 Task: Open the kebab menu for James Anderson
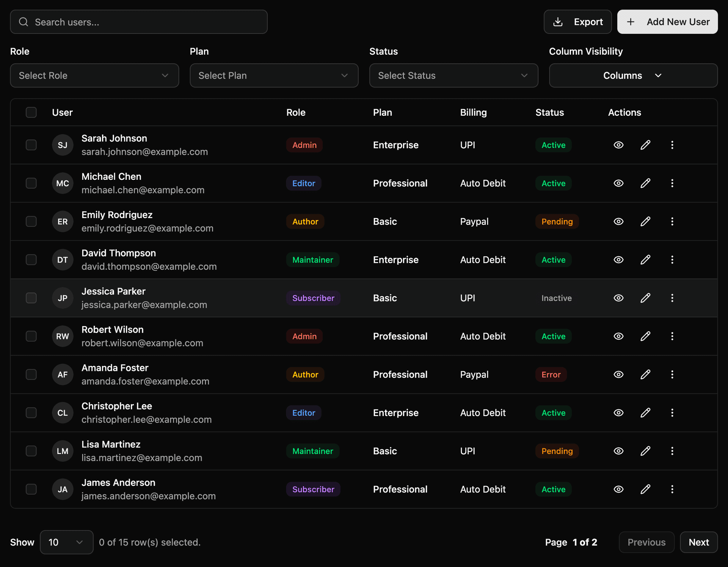[672, 489]
